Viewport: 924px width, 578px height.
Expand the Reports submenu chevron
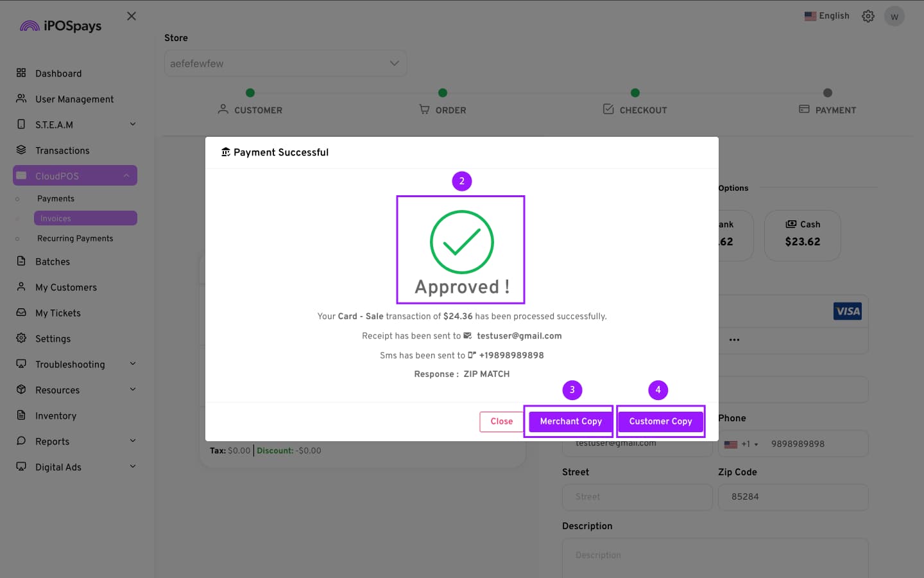coord(133,441)
